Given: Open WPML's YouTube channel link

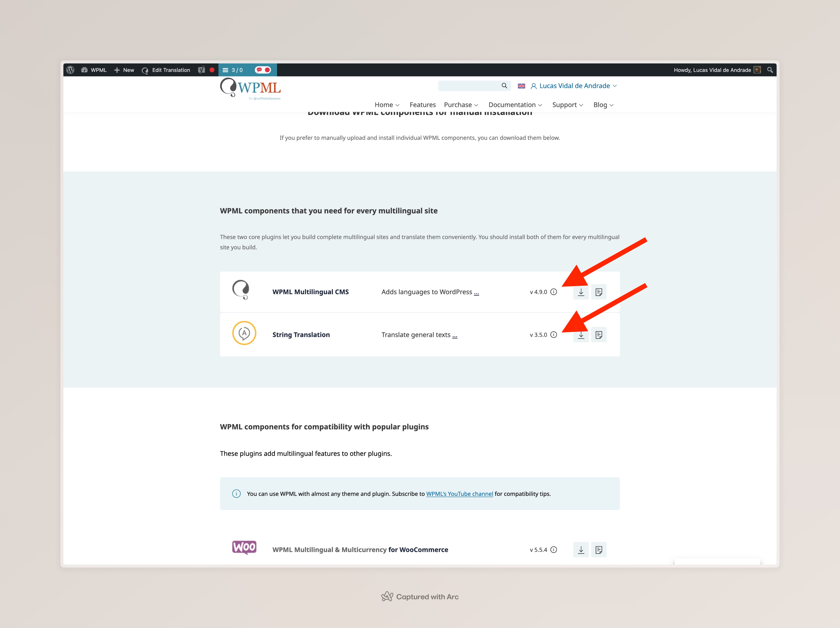Looking at the screenshot, I should (459, 494).
